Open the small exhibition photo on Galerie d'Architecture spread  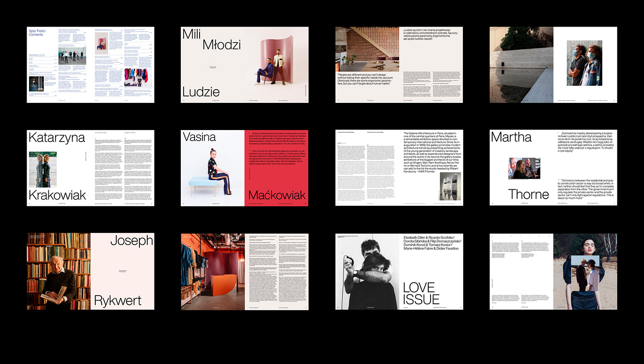tap(450, 186)
